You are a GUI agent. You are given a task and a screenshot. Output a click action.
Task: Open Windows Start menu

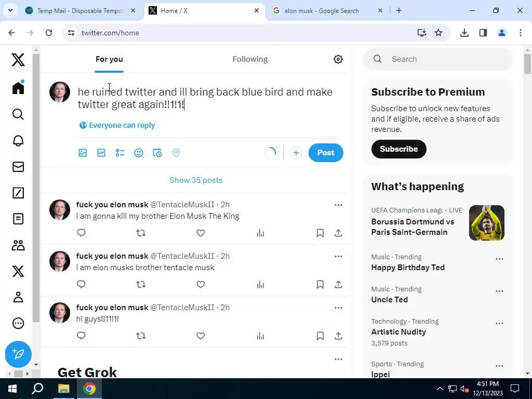tap(12, 389)
